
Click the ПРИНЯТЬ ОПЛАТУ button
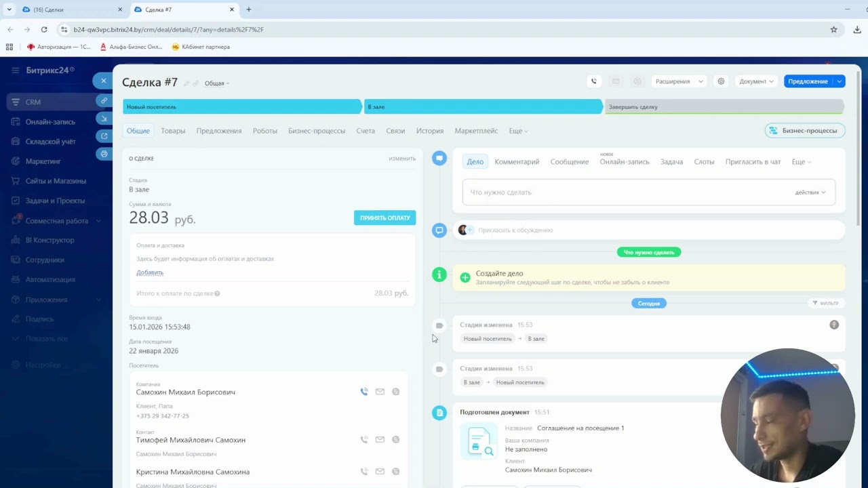coord(384,218)
